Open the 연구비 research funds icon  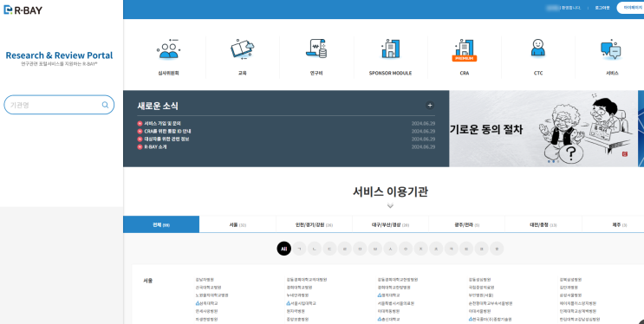(316, 49)
